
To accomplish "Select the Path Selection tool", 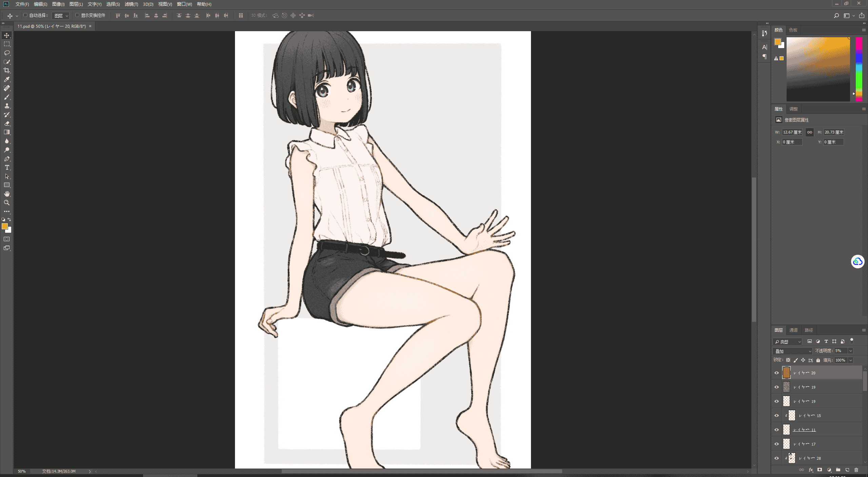I will 7,176.
